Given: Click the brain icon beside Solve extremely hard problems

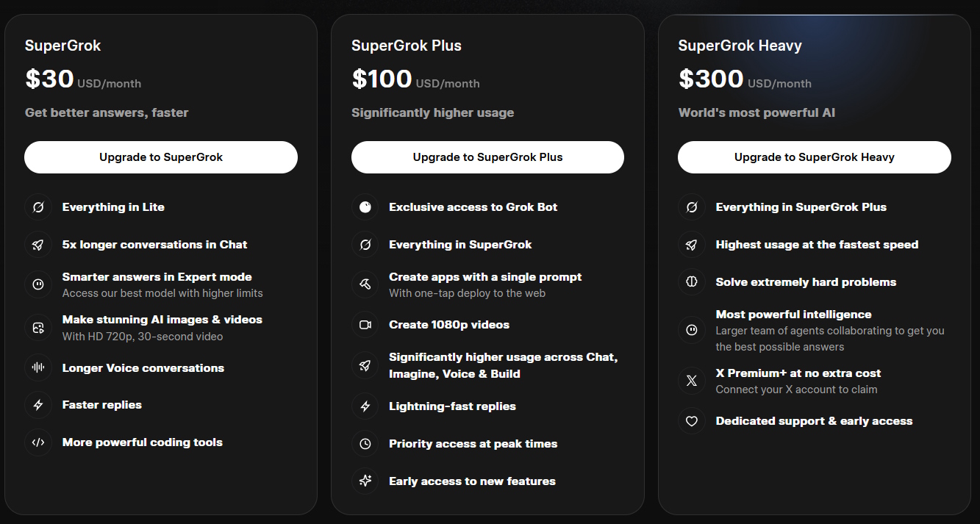Looking at the screenshot, I should point(691,282).
